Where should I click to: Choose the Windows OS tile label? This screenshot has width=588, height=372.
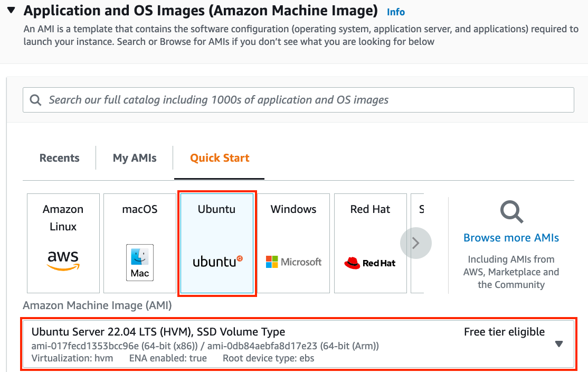tap(293, 209)
